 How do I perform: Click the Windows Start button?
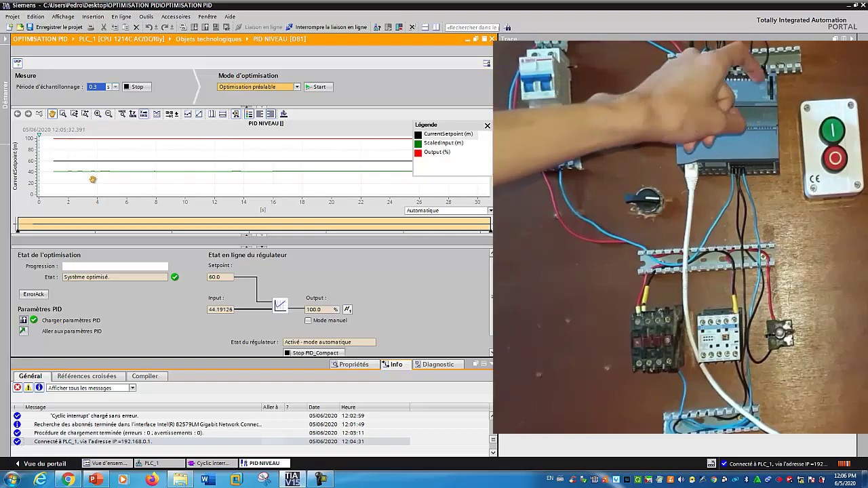(x=12, y=480)
